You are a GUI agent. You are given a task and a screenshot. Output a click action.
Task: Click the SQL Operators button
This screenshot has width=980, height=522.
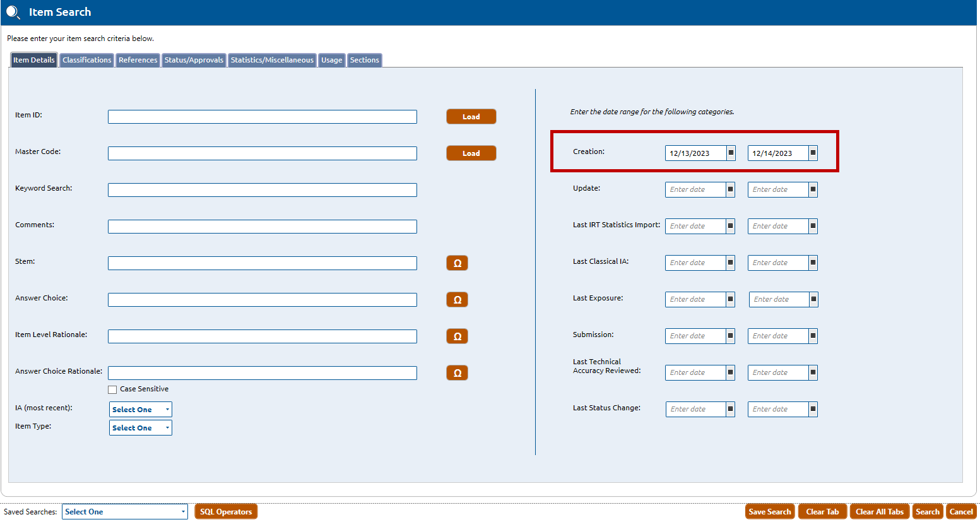[x=226, y=512]
